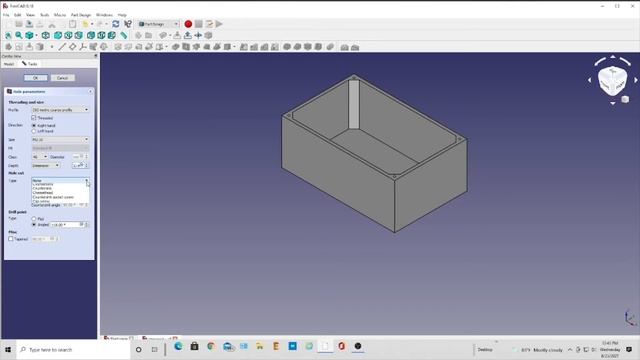Open the Part Design workbench selector
Viewport: 640px width, 360px height.
tap(158, 24)
